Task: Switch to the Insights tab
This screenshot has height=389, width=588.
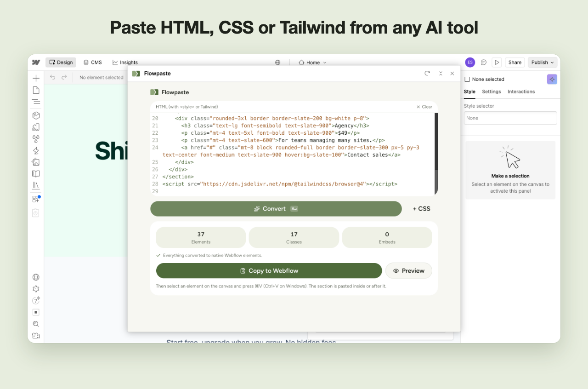Action: 125,63
